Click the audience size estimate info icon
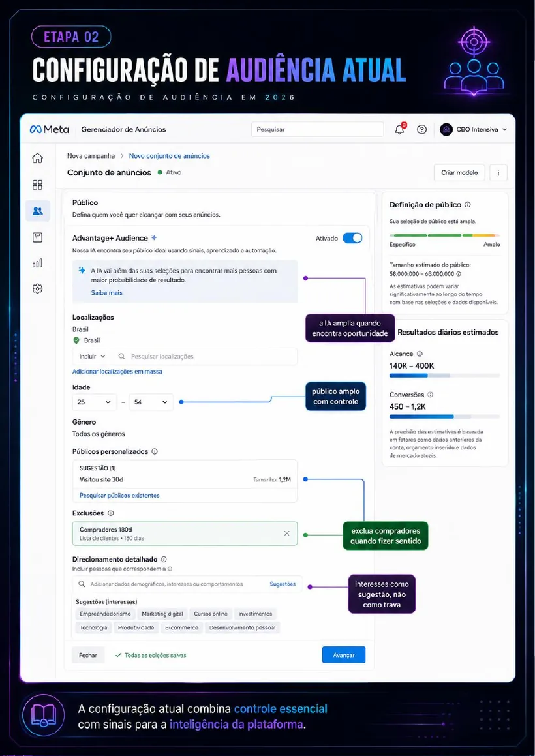The height and width of the screenshot is (756, 535). pyautogui.click(x=458, y=274)
